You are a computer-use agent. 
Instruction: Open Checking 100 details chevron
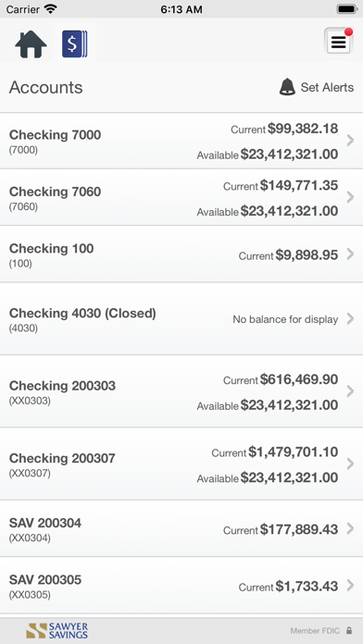pos(350,254)
